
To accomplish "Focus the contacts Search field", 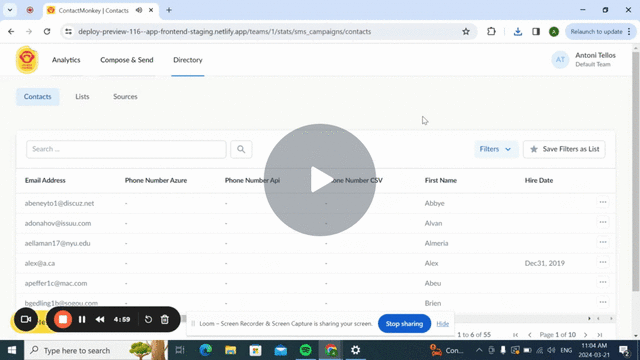I will (126, 149).
